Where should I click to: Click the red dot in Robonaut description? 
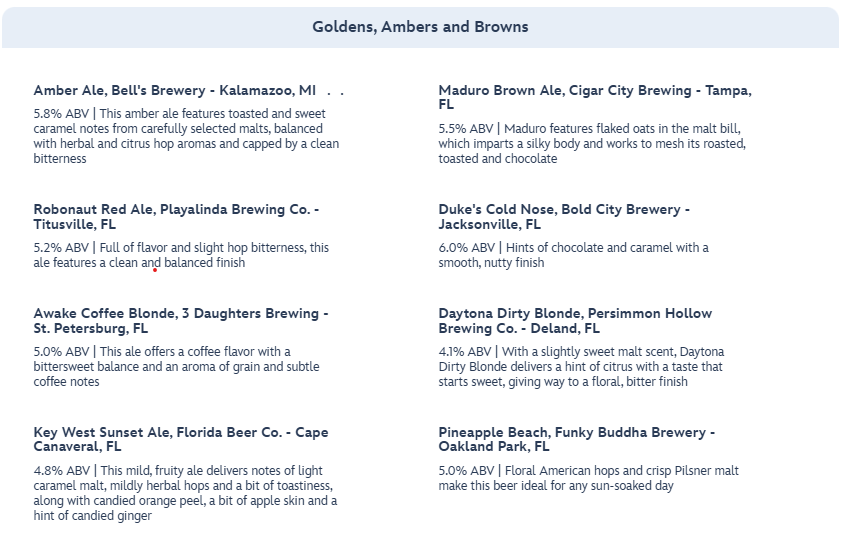[x=155, y=269]
